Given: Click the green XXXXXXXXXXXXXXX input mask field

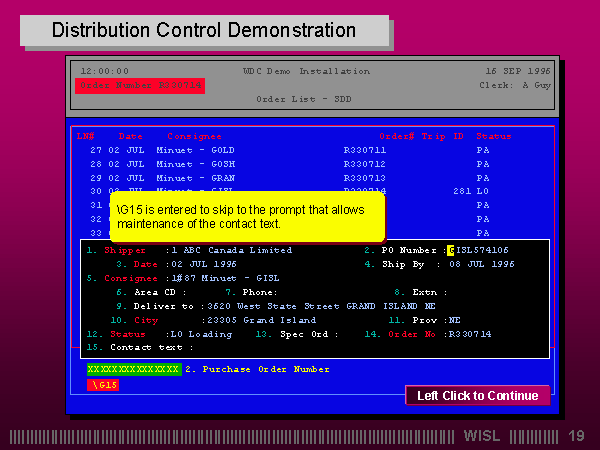Looking at the screenshot, I should pos(134,369).
